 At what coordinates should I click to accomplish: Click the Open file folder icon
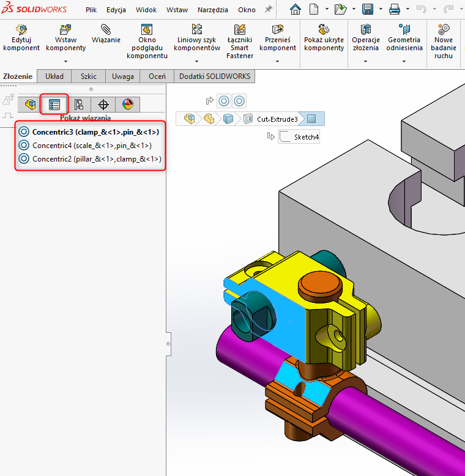(x=341, y=9)
